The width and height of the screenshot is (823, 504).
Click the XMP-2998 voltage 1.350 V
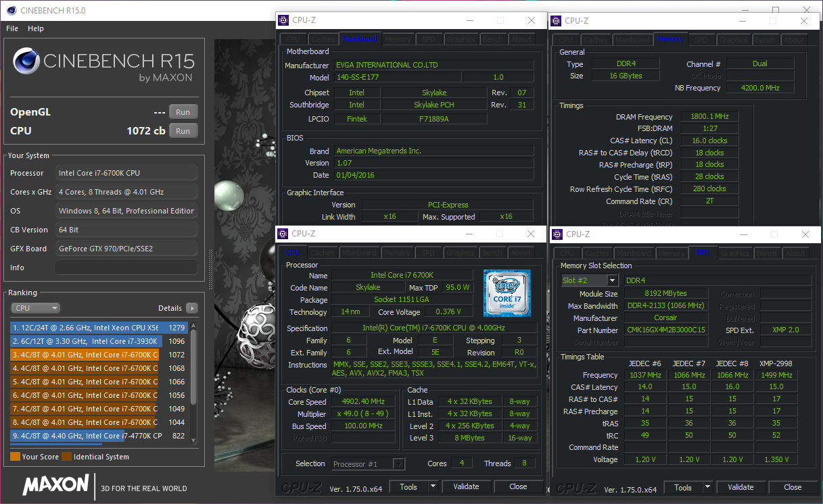(776, 459)
